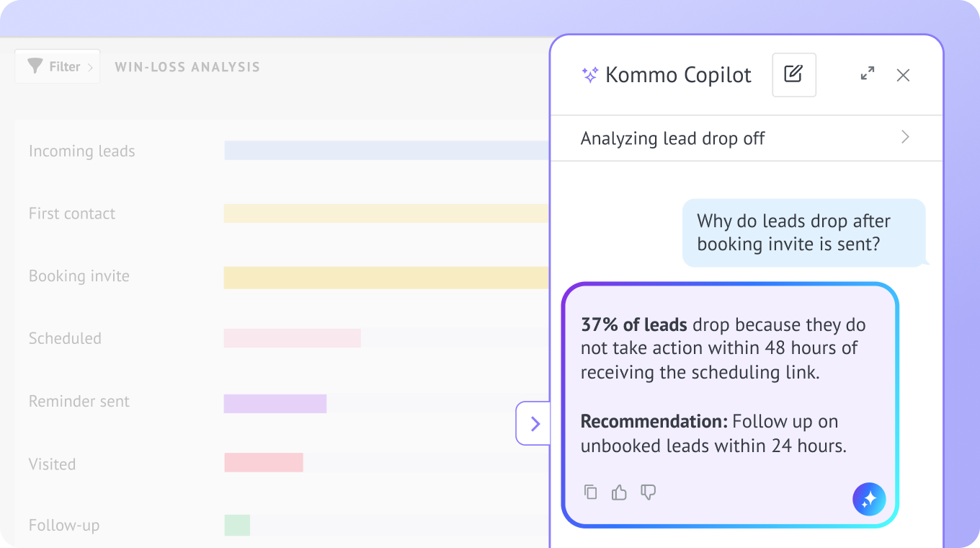The width and height of the screenshot is (980, 548).
Task: Expand the Copilot panel to fullscreen
Action: pos(868,74)
